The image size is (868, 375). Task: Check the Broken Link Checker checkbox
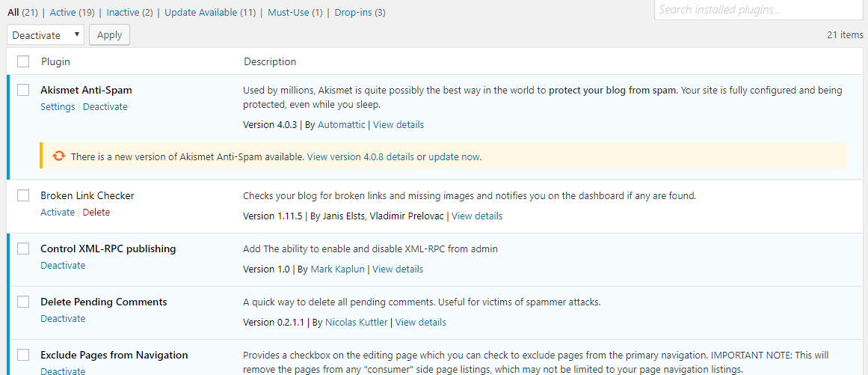tap(23, 195)
